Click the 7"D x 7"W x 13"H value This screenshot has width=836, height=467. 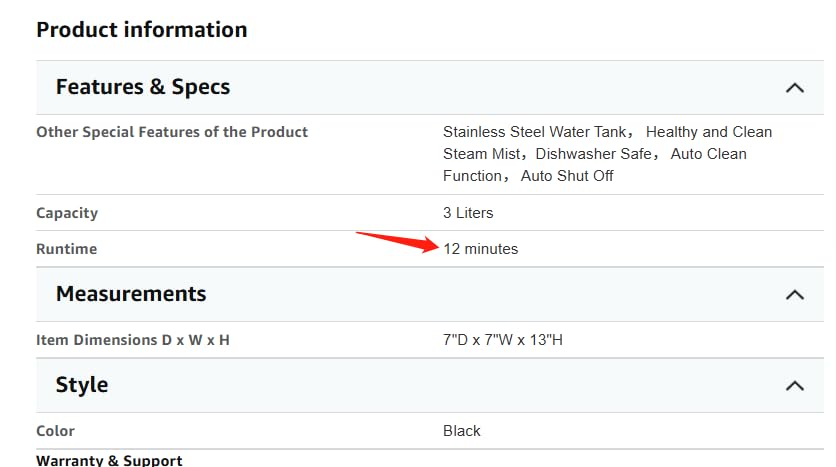503,340
